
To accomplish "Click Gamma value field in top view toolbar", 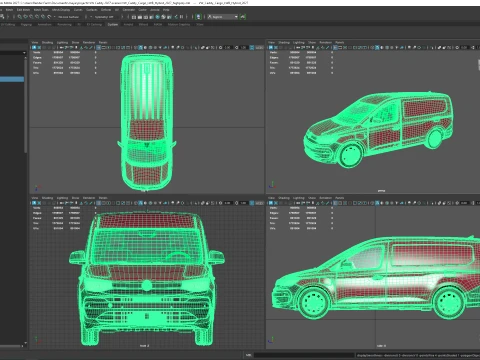I will (244, 48).
